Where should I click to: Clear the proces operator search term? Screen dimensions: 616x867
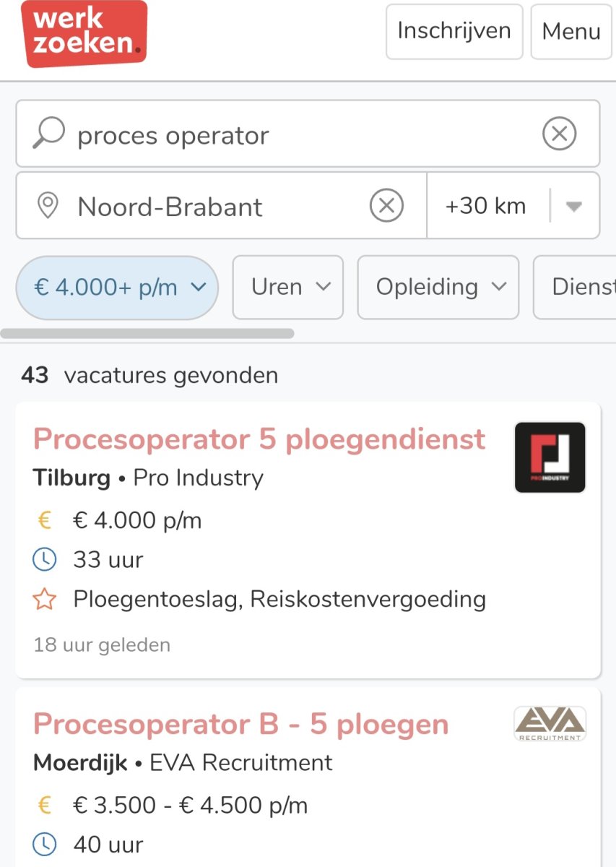(x=560, y=133)
